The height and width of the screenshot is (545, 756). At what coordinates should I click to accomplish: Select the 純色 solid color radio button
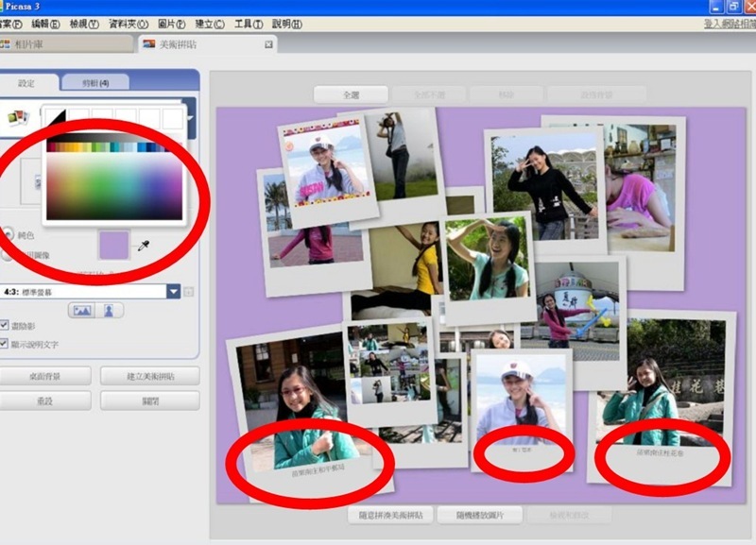[x=8, y=233]
